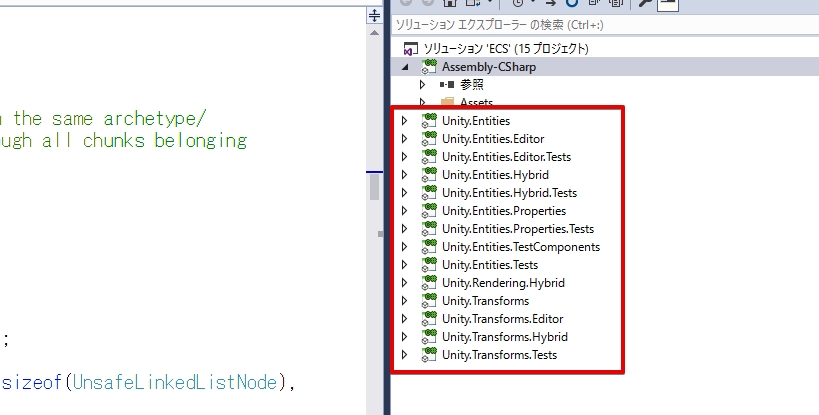Click the Unity.Transforms.Hybrid project icon
This screenshot has width=819, height=415.
[429, 336]
